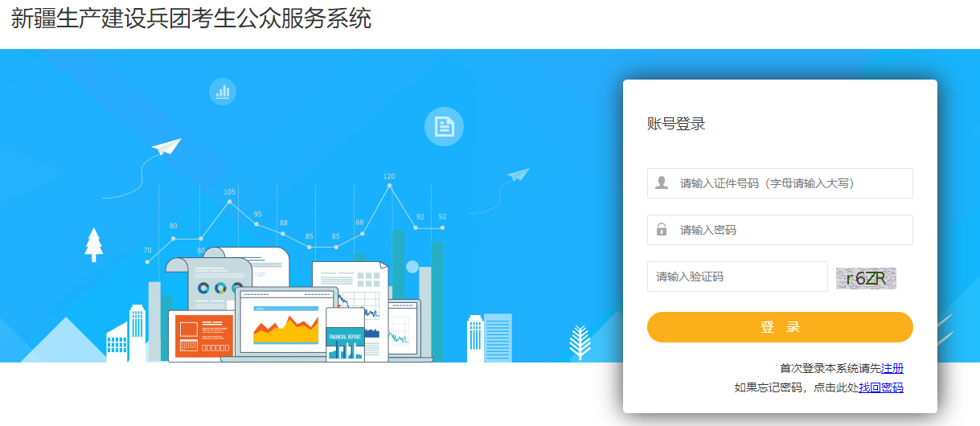Refresh the r6ZR captcha image
This screenshot has width=980, height=426.
point(866,278)
